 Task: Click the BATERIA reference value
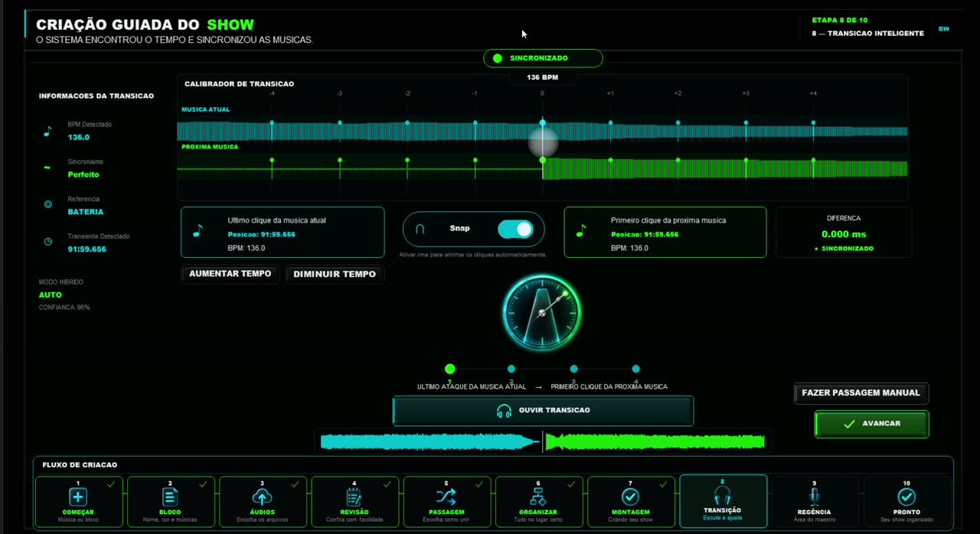(85, 212)
